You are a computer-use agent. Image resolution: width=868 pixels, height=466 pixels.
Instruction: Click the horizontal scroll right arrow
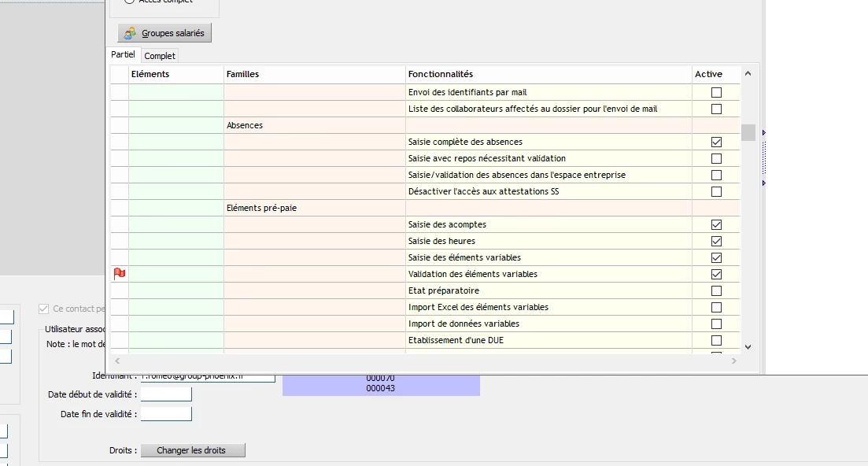click(x=734, y=361)
